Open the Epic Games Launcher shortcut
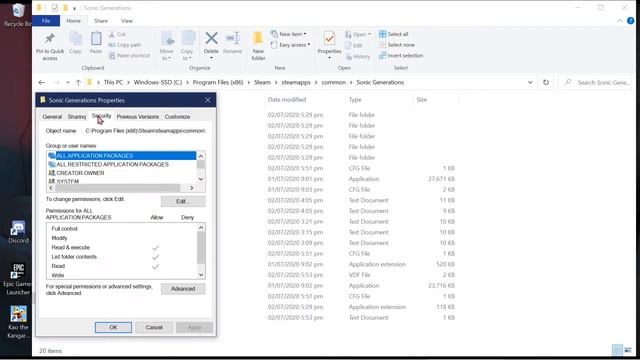640x360 pixels. pyautogui.click(x=18, y=279)
